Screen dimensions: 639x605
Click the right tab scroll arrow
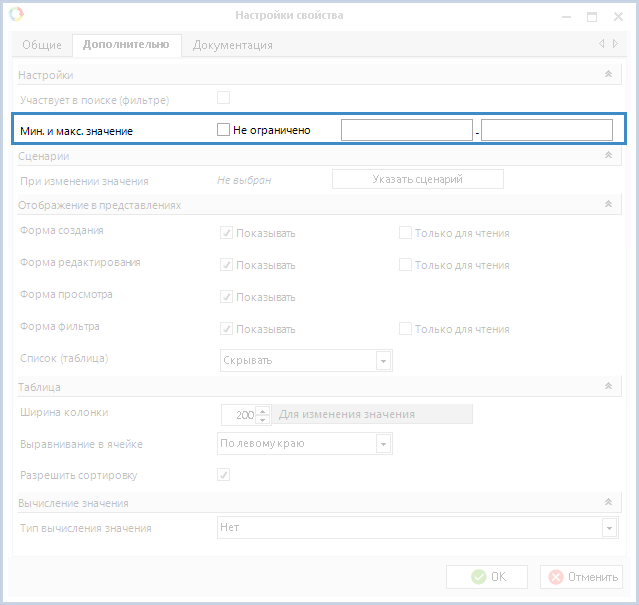coord(615,44)
